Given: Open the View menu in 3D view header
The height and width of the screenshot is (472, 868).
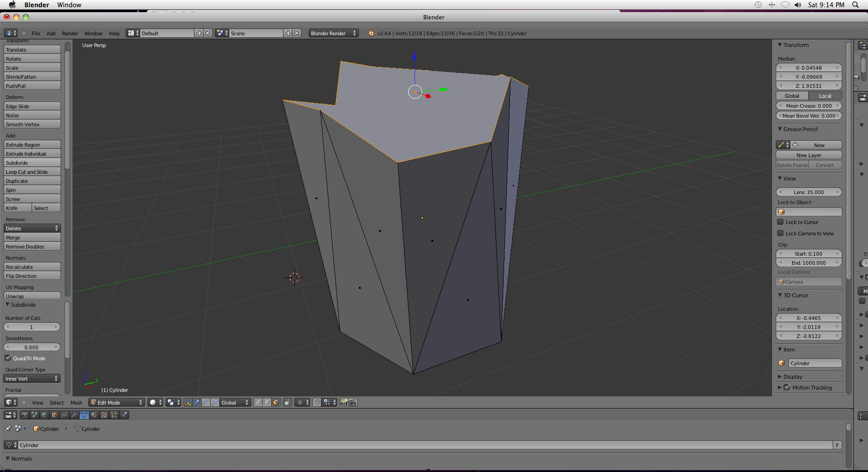Looking at the screenshot, I should coord(38,403).
